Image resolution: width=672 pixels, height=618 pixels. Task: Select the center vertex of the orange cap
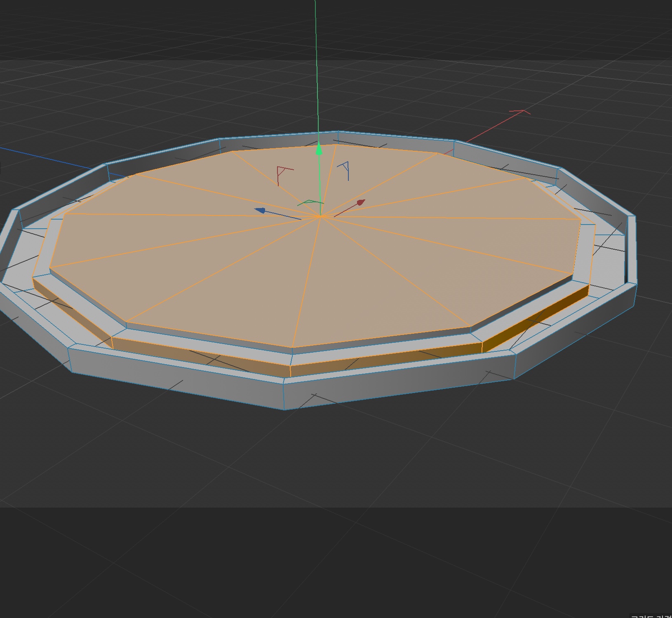pos(320,216)
